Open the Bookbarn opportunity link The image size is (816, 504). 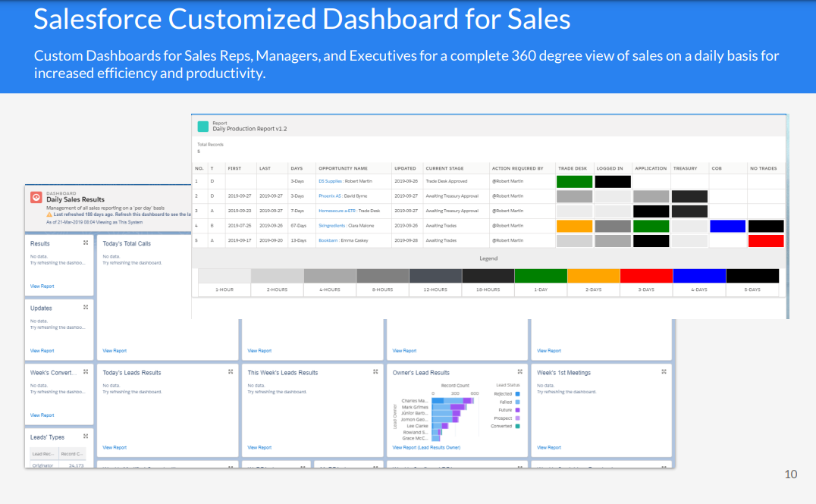tap(328, 240)
